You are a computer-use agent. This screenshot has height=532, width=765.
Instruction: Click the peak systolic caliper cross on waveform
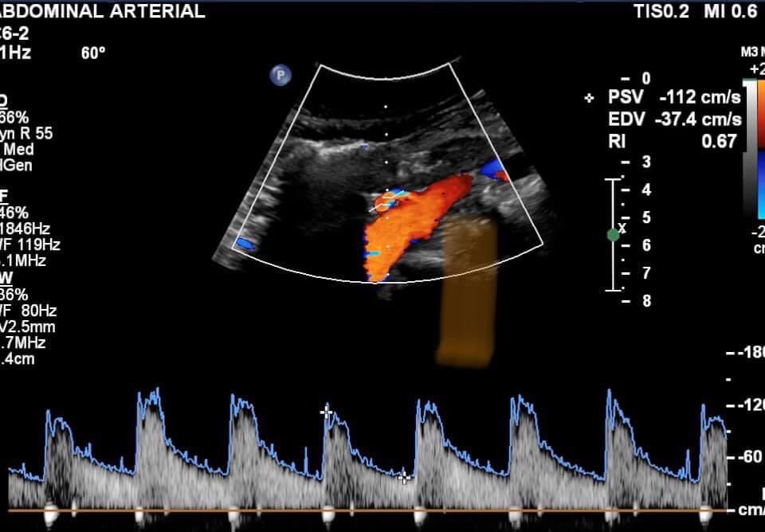click(327, 412)
